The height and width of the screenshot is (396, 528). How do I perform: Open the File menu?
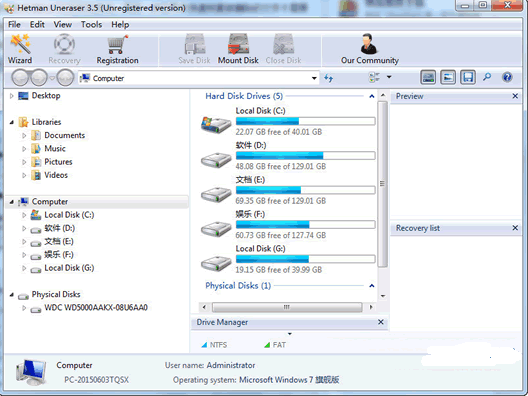click(x=14, y=25)
